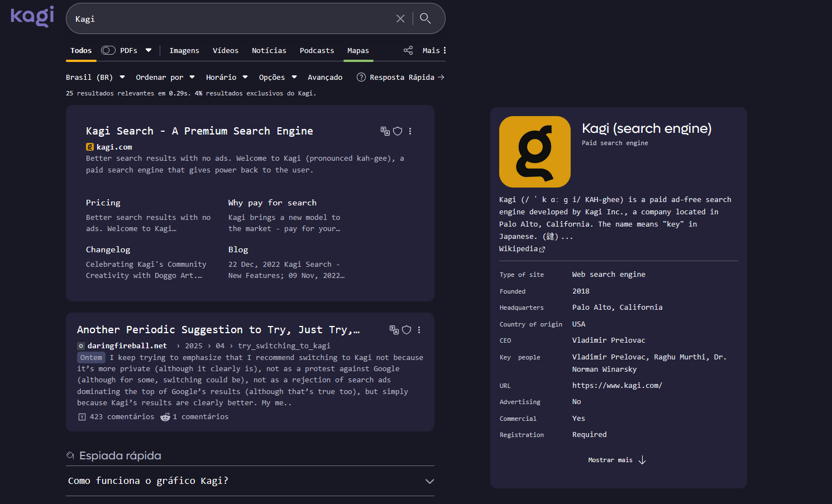
Task: Open the Podcasts tab
Action: click(317, 50)
